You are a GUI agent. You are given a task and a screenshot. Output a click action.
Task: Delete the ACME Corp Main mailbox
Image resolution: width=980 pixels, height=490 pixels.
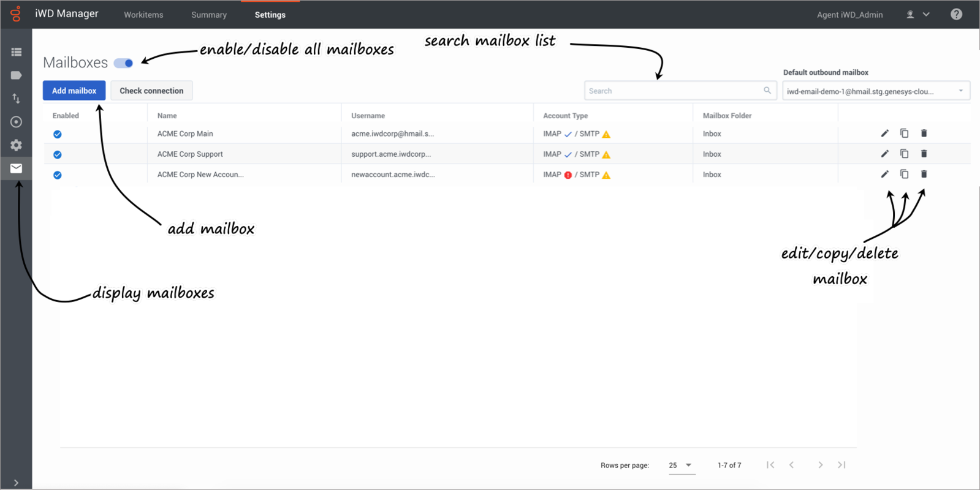click(x=924, y=133)
